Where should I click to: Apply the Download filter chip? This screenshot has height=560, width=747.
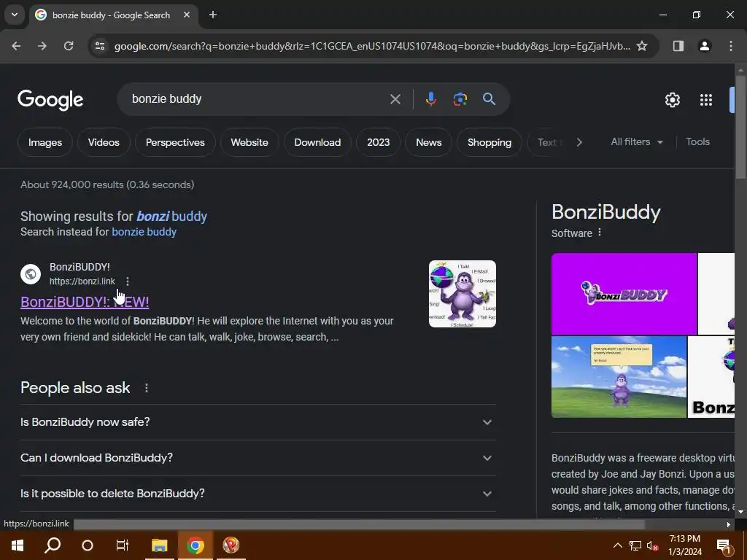[318, 142]
